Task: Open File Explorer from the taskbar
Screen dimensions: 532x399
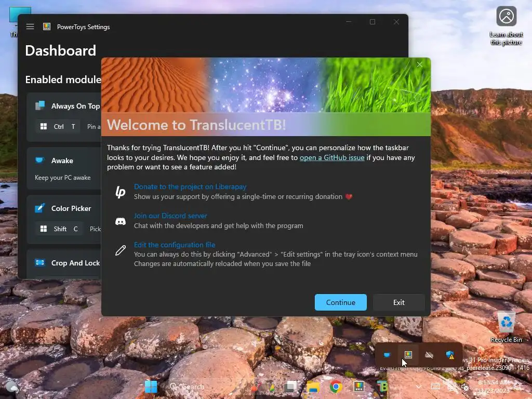Action: [313, 387]
